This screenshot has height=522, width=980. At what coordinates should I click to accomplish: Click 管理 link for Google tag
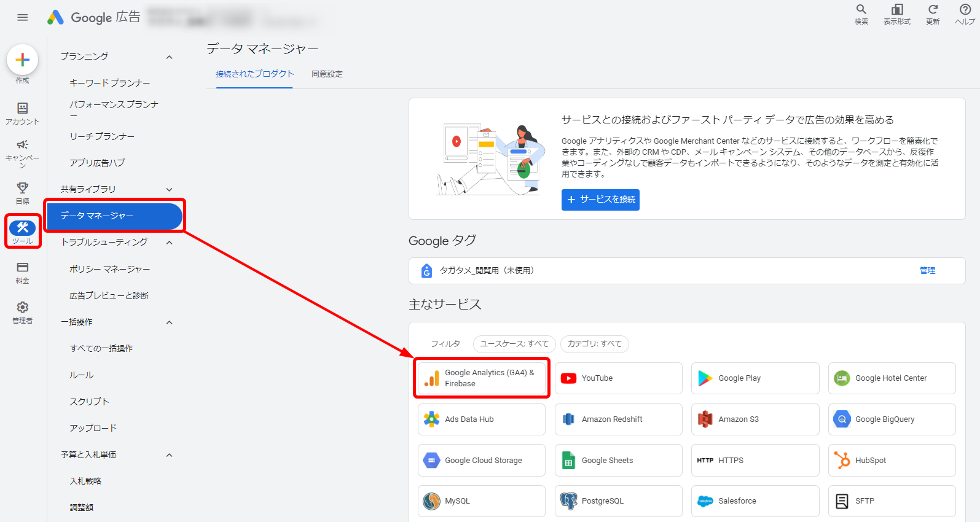(927, 271)
